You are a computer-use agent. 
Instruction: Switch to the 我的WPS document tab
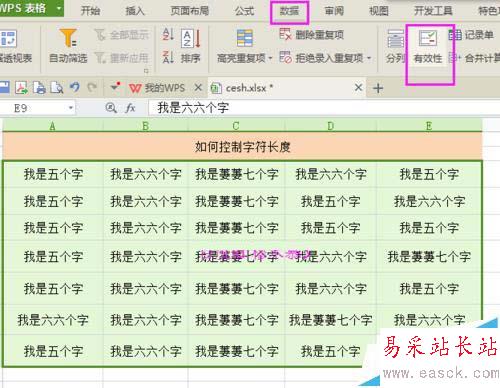[x=157, y=88]
